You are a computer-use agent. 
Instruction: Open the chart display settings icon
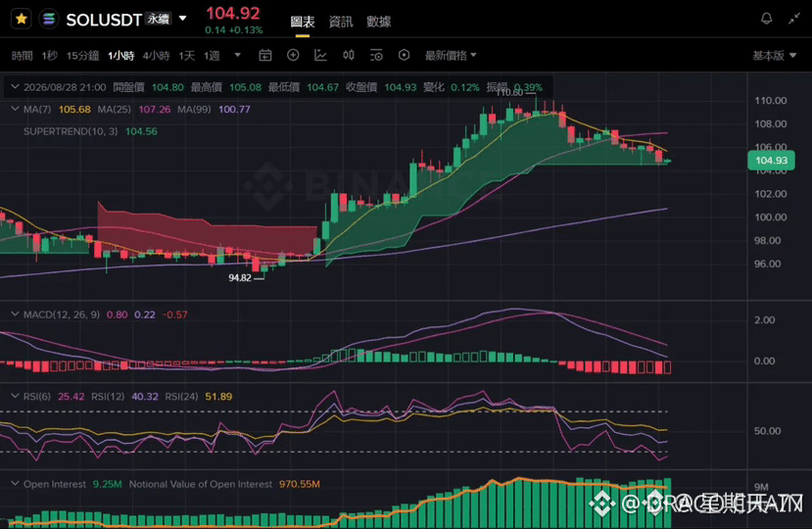[x=376, y=55]
